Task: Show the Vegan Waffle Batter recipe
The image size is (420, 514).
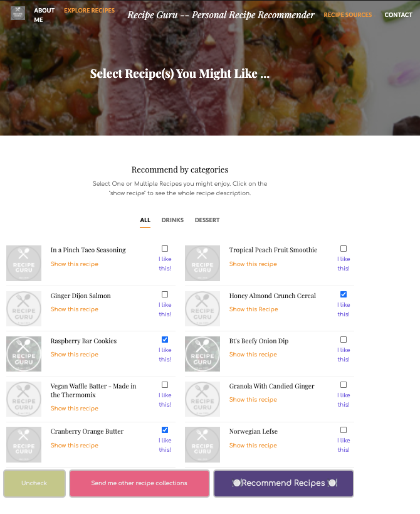Action: [x=75, y=409]
